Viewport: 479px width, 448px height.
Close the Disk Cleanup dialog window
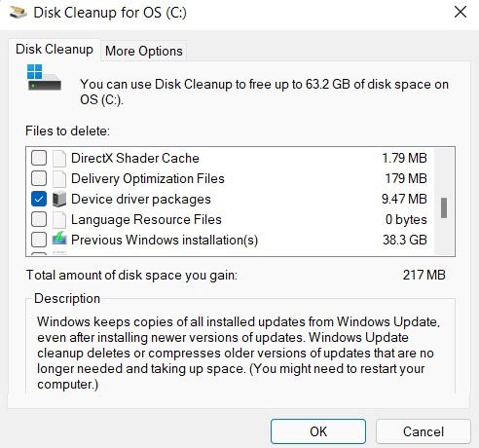point(461,13)
